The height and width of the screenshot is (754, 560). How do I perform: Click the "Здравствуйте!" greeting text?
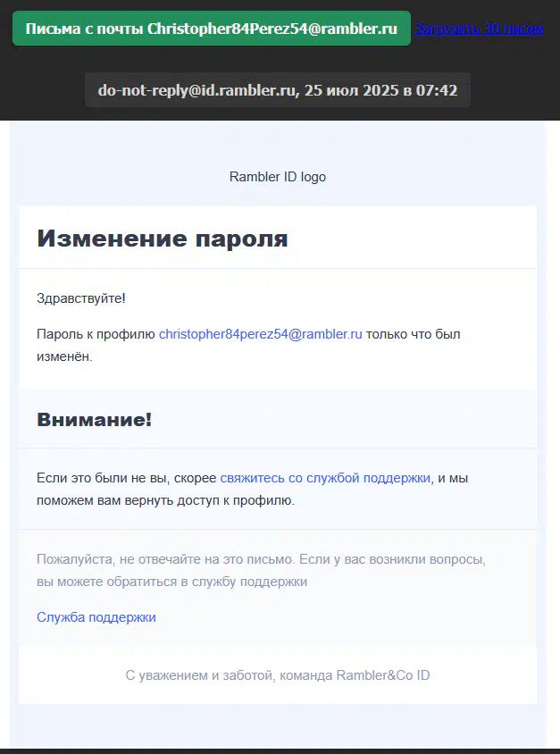tap(81, 298)
